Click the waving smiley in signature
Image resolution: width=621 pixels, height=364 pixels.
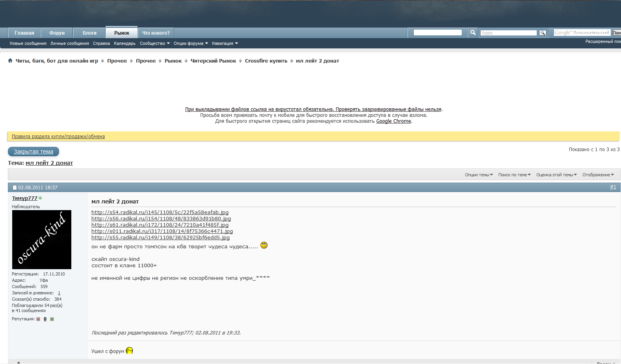[129, 351]
